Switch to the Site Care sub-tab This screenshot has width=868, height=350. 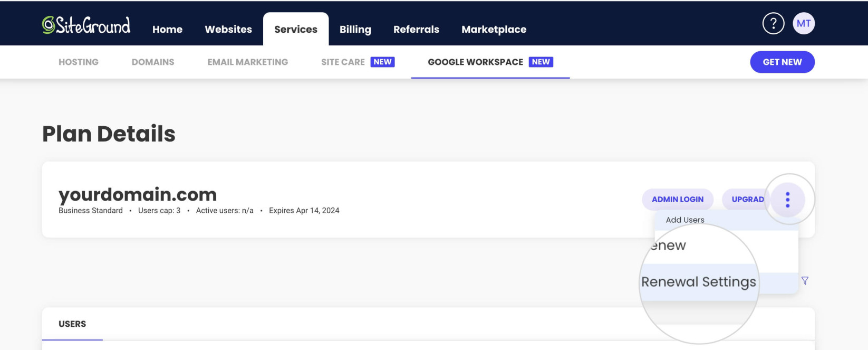(358, 62)
